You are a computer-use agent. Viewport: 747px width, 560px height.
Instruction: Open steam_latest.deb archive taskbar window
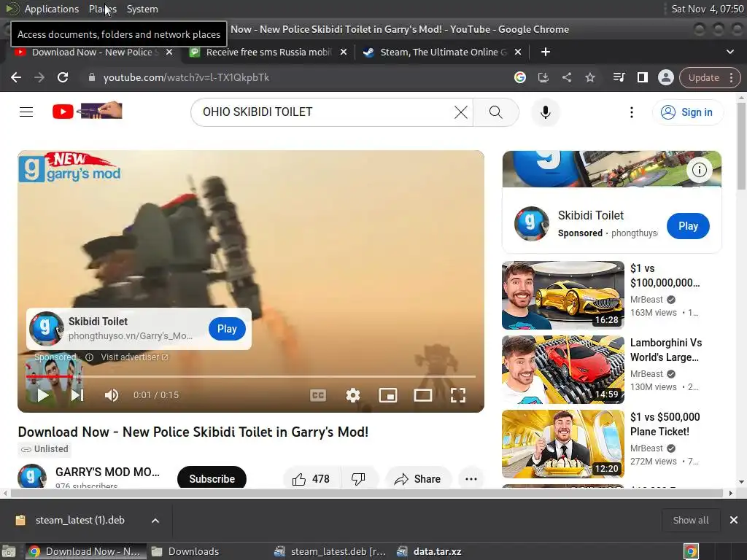[332, 551]
